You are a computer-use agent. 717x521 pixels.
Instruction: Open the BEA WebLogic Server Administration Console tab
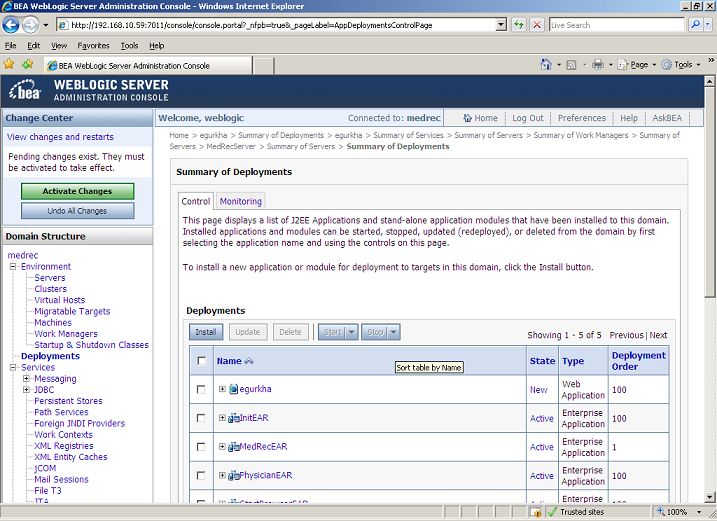(x=147, y=65)
